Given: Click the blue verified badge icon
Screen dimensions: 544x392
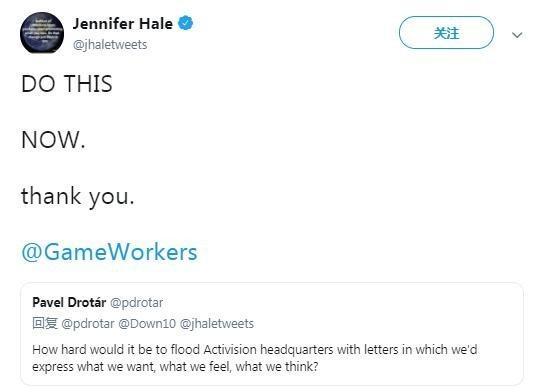Looking at the screenshot, I should 186,24.
